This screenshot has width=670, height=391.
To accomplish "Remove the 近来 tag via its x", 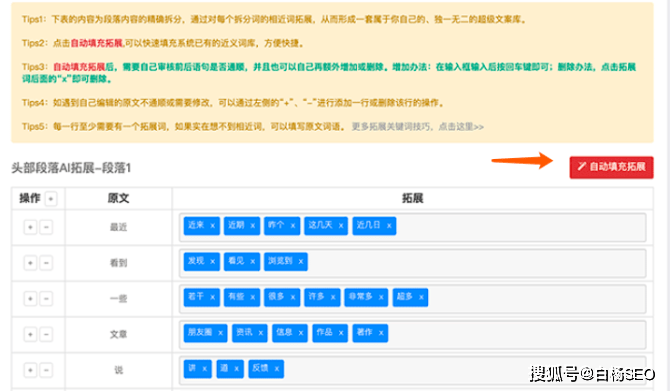I will [x=212, y=226].
